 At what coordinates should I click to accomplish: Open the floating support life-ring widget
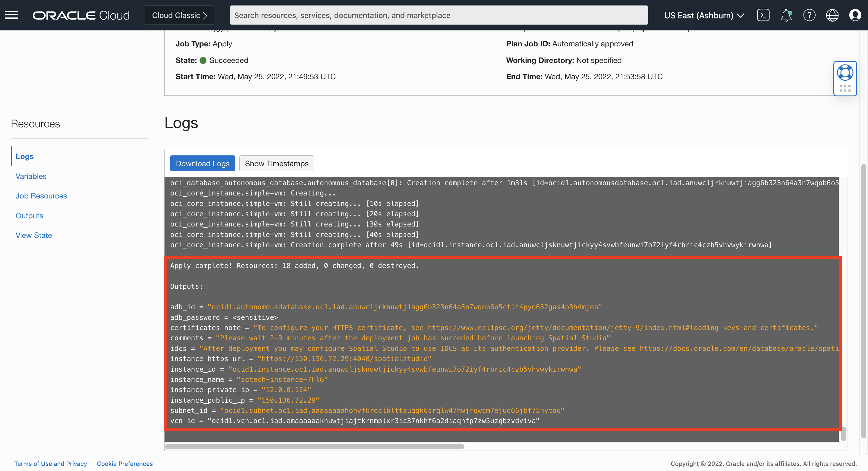(845, 72)
